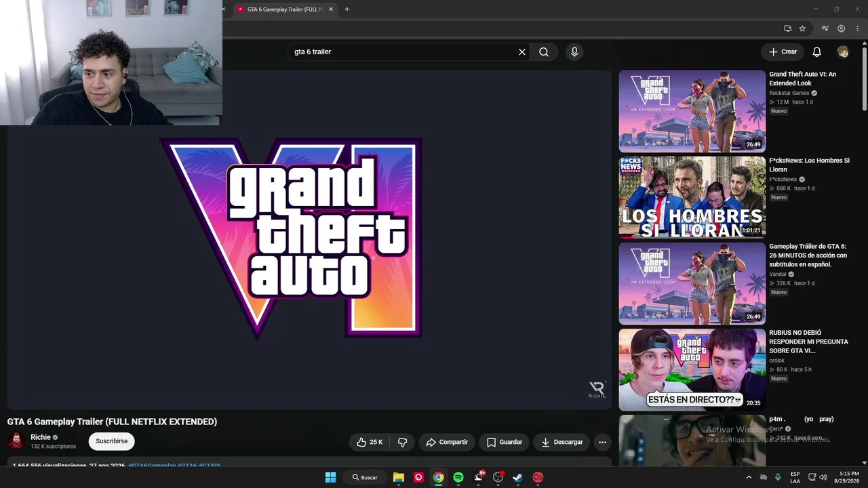
Task: Open Chrome media controls icon
Action: (x=825, y=28)
